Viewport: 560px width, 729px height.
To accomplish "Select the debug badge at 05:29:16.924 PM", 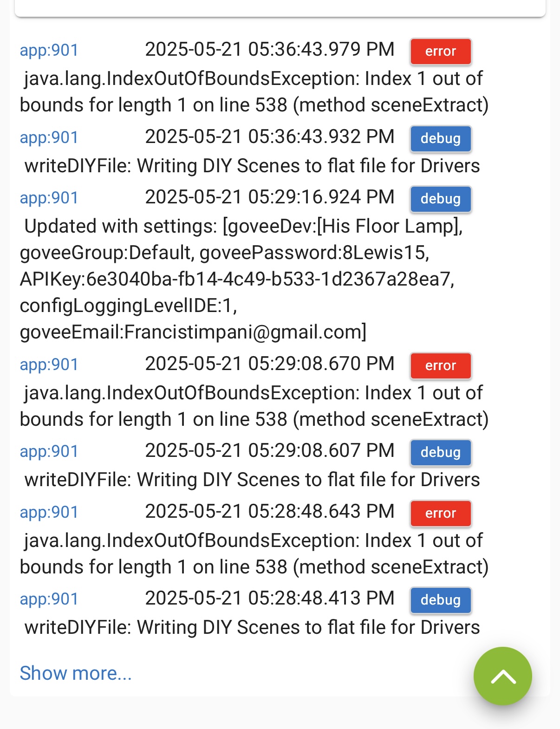I will pos(441,199).
